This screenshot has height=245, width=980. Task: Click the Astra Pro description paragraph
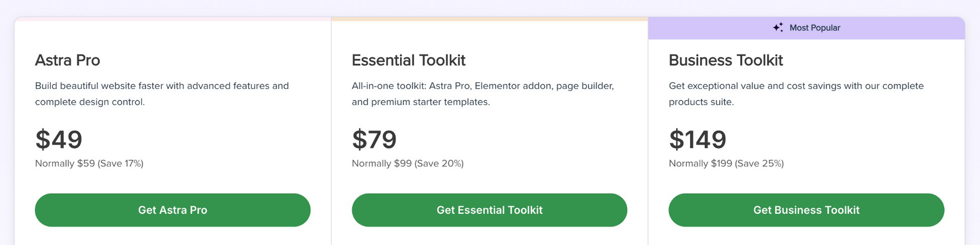[x=162, y=94]
